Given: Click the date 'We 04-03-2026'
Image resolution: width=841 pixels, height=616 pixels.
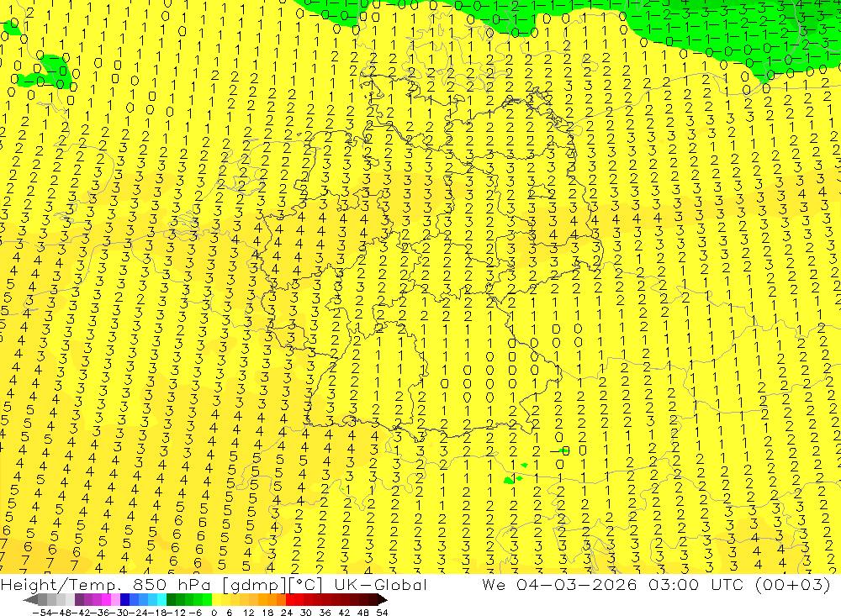Looking at the screenshot, I should pyautogui.click(x=559, y=585).
